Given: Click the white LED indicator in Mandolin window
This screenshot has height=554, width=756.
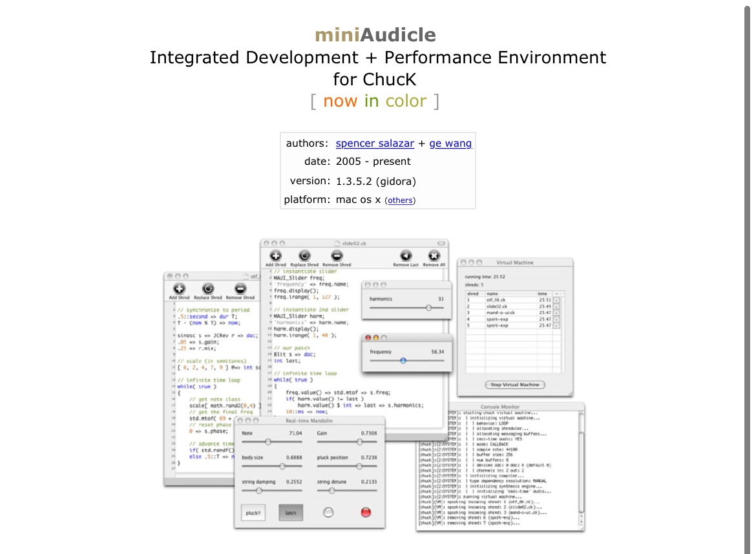Looking at the screenshot, I should tap(328, 513).
